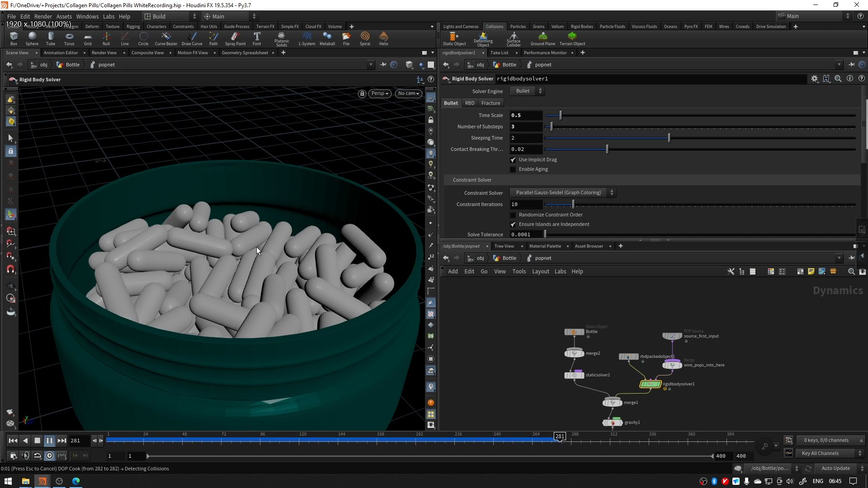Select the Terrain Object shelf tool
Screen dimensions: 868x488
click(572, 38)
